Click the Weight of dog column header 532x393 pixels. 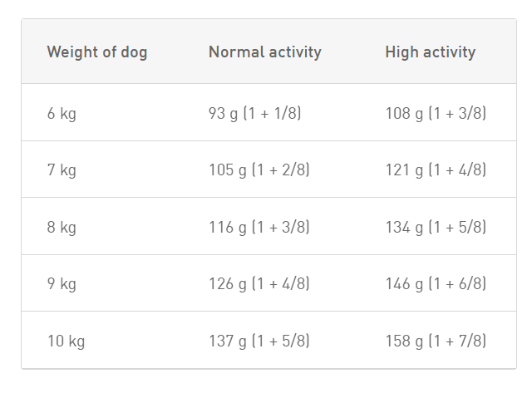point(97,52)
